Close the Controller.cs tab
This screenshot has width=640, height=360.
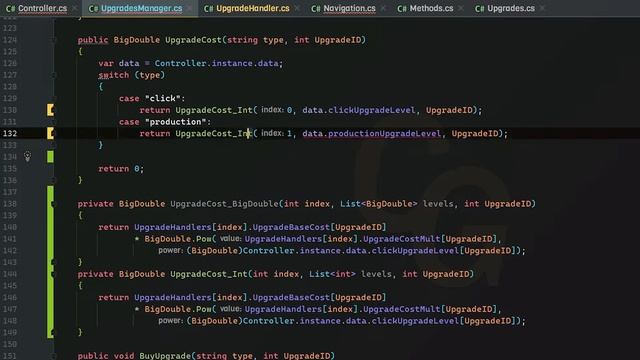pyautogui.click(x=75, y=8)
